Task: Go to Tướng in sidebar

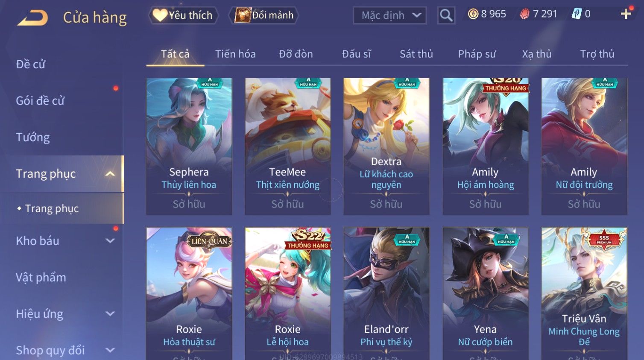Action: [33, 138]
